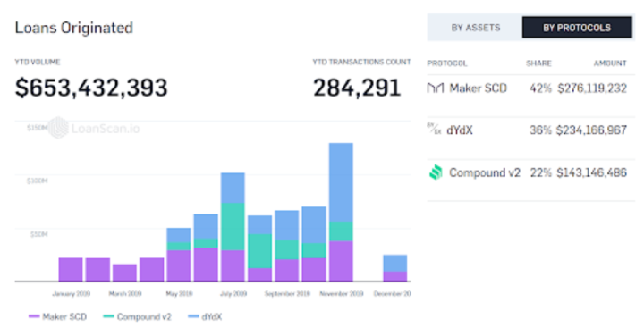Select the Compound v2 row name

485,172
